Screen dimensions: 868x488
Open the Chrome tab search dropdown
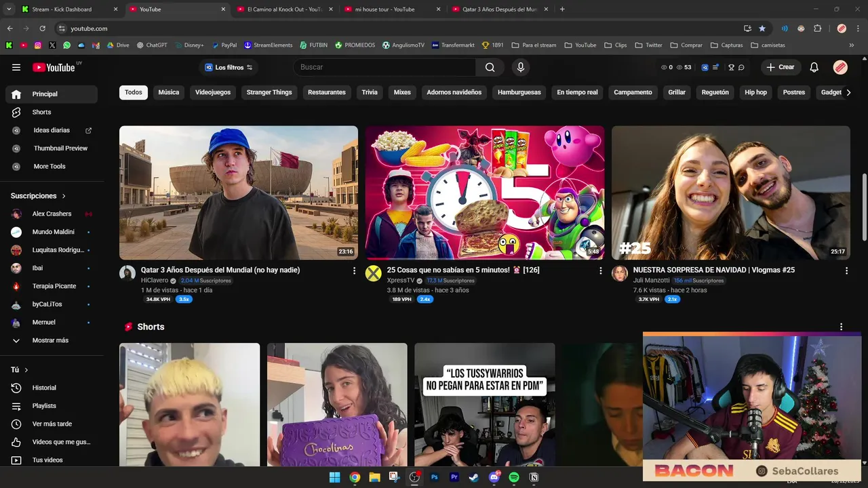pyautogui.click(x=9, y=9)
